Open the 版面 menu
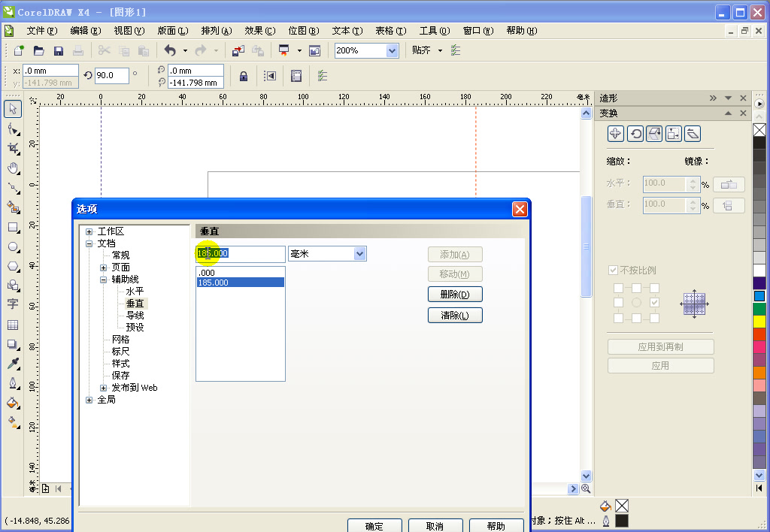 point(173,30)
